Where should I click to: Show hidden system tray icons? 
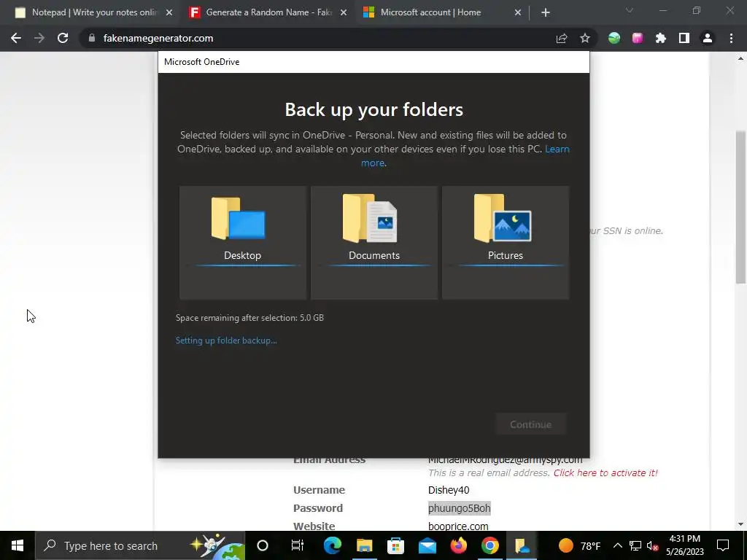[x=617, y=545]
